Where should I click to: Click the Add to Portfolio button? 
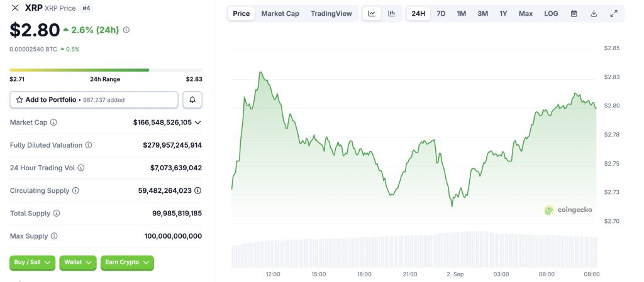[94, 100]
